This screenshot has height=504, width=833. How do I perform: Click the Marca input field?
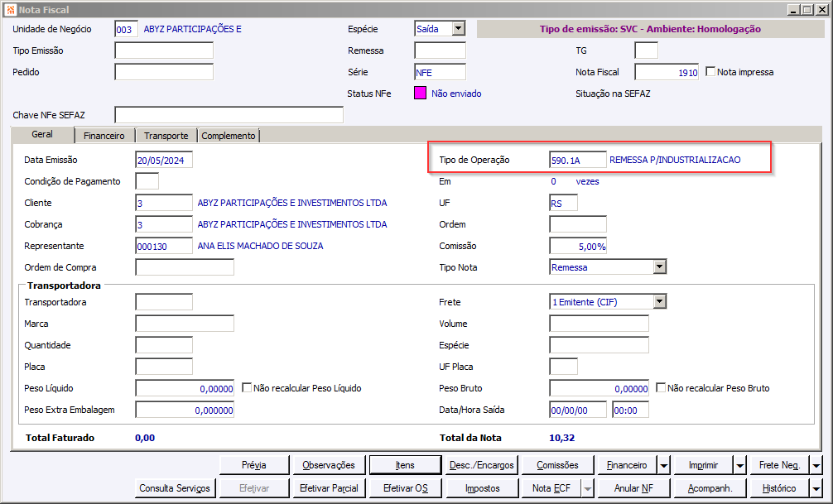click(185, 324)
